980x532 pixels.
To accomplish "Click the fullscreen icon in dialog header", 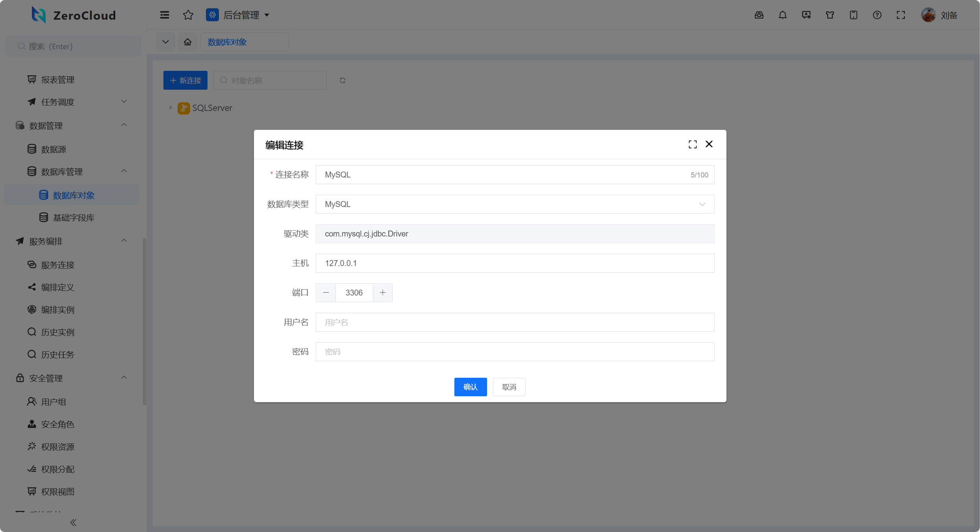I will pyautogui.click(x=693, y=144).
